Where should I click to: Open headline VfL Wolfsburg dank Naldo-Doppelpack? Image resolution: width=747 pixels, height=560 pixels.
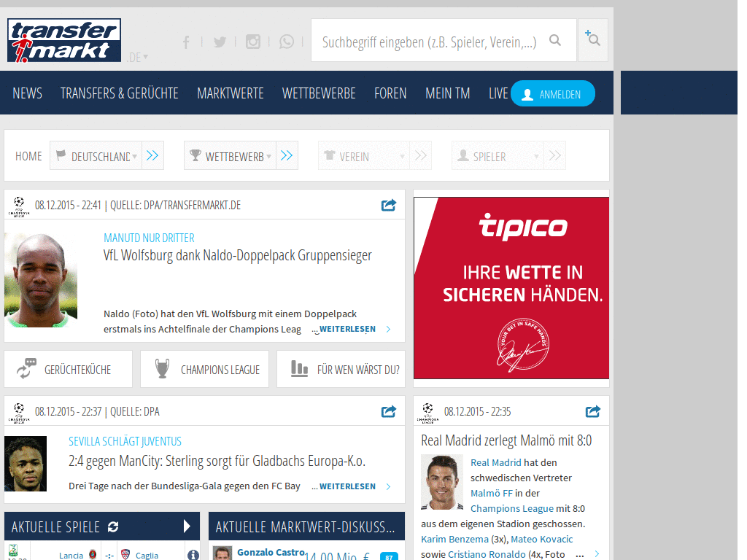(237, 255)
